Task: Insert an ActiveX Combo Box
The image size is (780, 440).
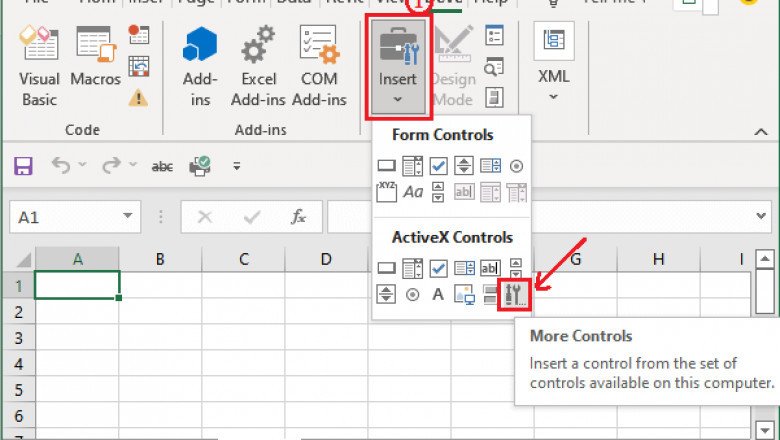Action: pyautogui.click(x=412, y=268)
